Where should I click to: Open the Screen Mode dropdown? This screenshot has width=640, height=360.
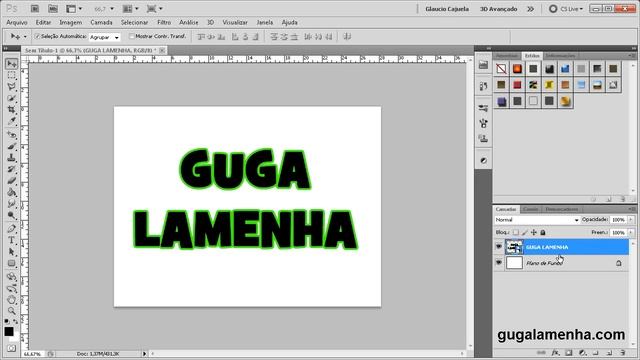tap(155, 9)
